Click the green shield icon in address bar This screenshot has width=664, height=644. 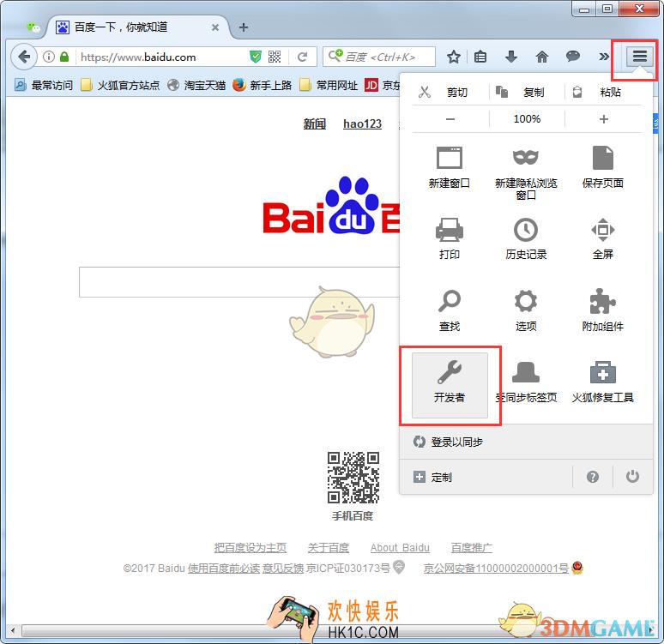(256, 57)
